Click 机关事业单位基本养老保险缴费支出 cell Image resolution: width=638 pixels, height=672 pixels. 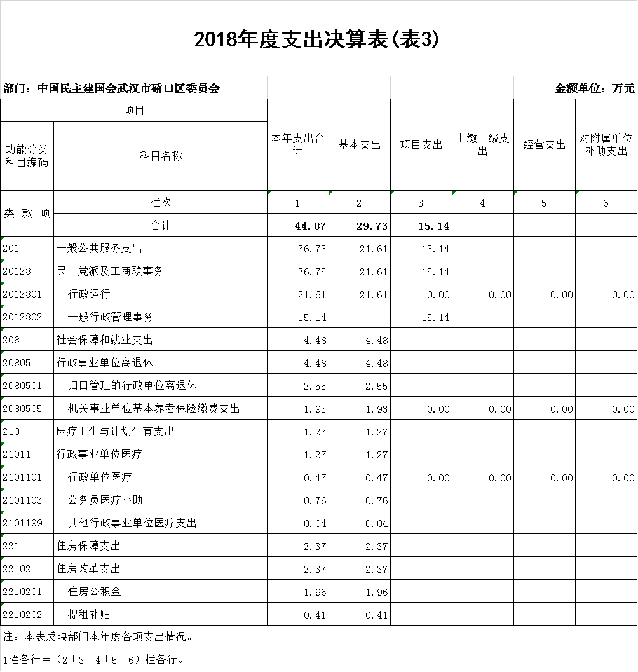click(160, 408)
